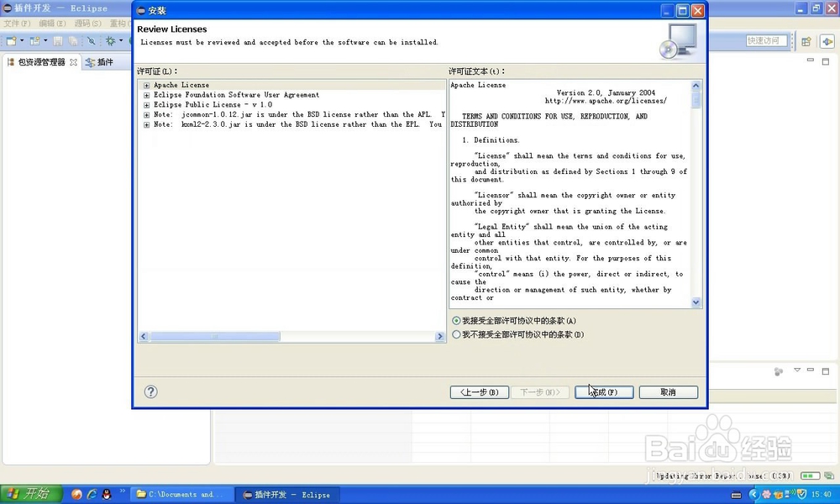
Task: Click the keyboard language bar tray icon
Action: point(737,495)
